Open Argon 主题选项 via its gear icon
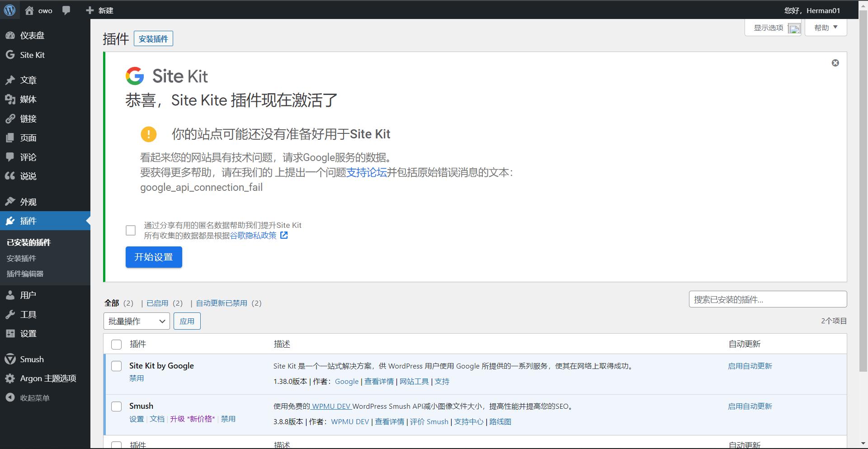The image size is (868, 449). click(10, 378)
